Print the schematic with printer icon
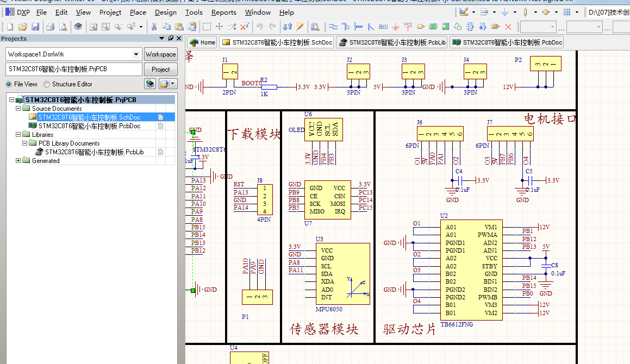Image resolution: width=630 pixels, height=364 pixels. [x=50, y=27]
